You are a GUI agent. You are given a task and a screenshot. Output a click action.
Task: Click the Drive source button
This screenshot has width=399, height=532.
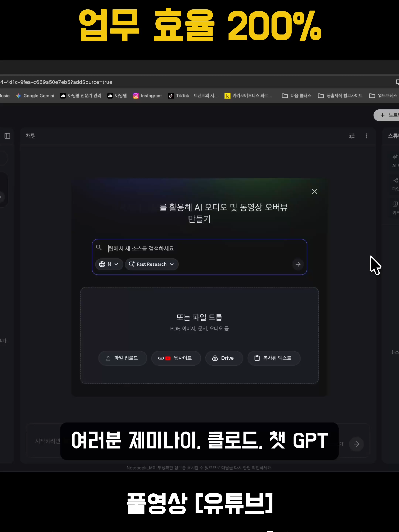[x=224, y=358]
